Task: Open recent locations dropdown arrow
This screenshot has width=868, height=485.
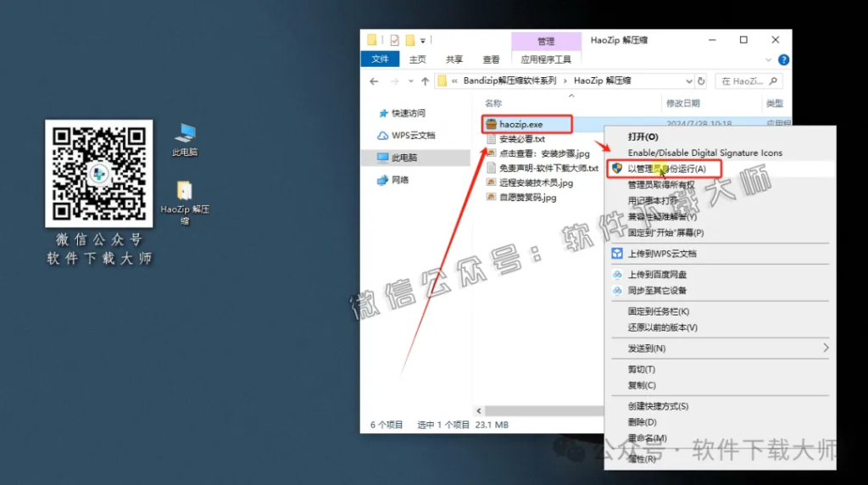Action: point(411,81)
